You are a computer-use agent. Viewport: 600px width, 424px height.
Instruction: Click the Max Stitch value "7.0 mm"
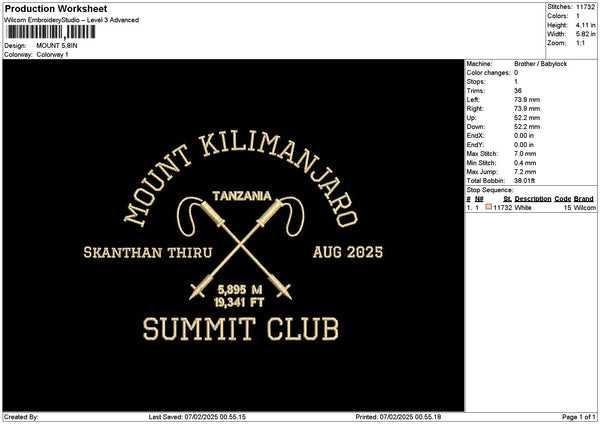(525, 153)
